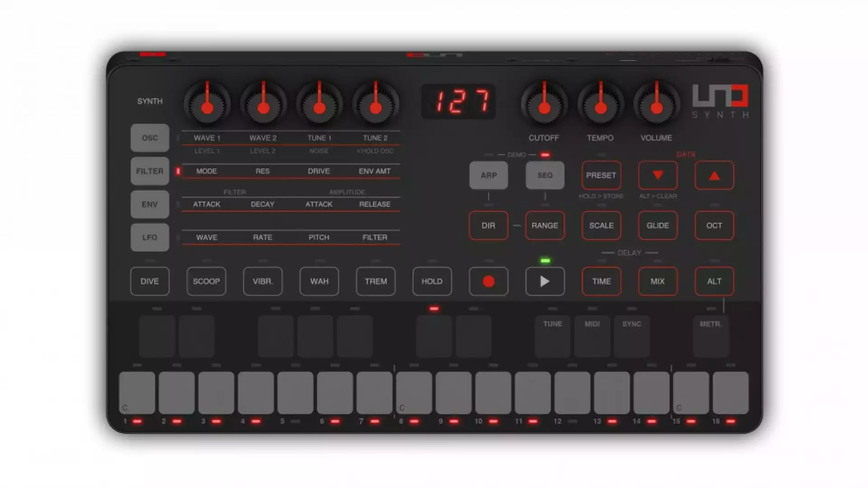
Task: Select the SCALE button
Action: (x=601, y=225)
